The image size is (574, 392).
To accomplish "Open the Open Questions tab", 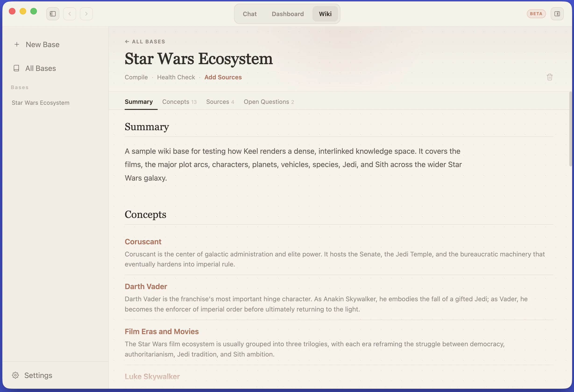I will coord(269,102).
